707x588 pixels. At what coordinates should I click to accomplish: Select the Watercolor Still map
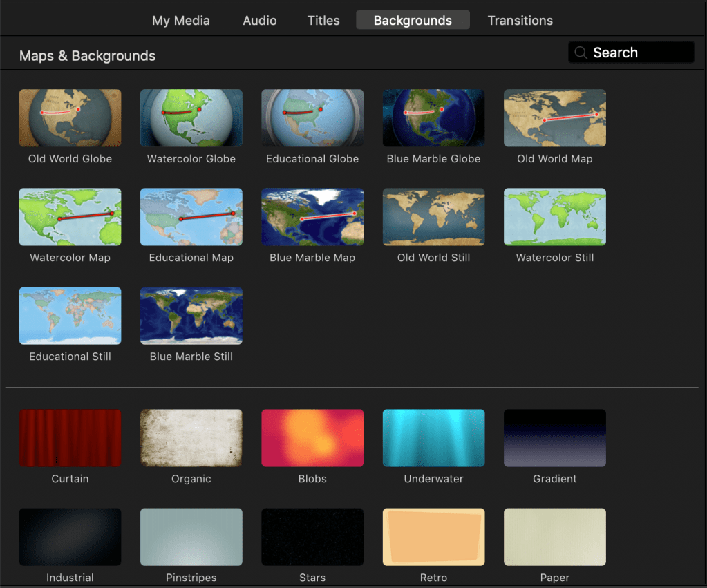coord(555,217)
